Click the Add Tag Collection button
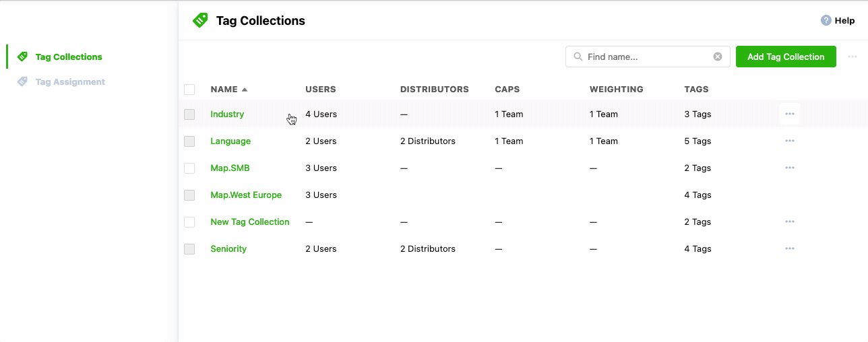Image resolution: width=868 pixels, height=342 pixels. [786, 57]
